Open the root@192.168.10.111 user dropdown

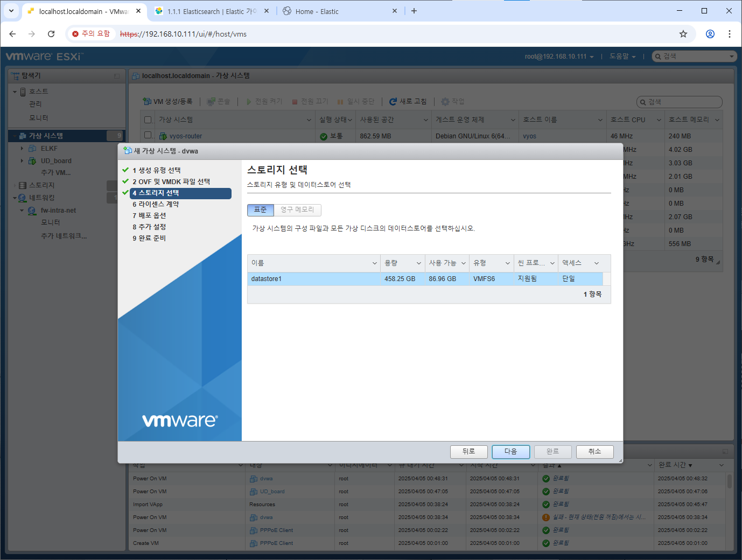click(559, 57)
